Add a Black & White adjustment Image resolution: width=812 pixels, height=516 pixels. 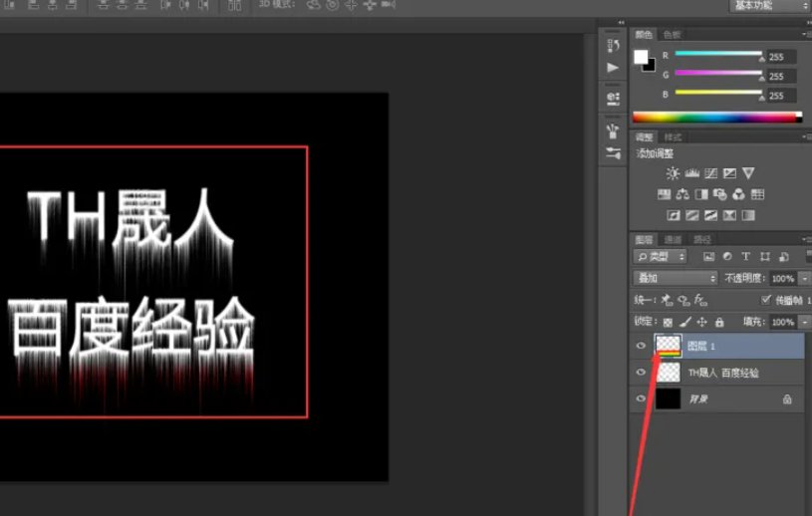click(x=701, y=194)
